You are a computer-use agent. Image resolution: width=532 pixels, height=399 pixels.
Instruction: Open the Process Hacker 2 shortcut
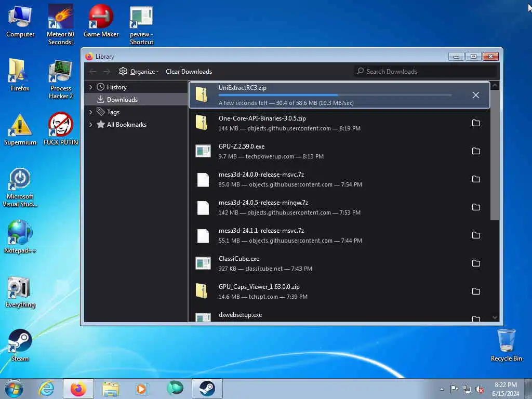click(x=61, y=79)
